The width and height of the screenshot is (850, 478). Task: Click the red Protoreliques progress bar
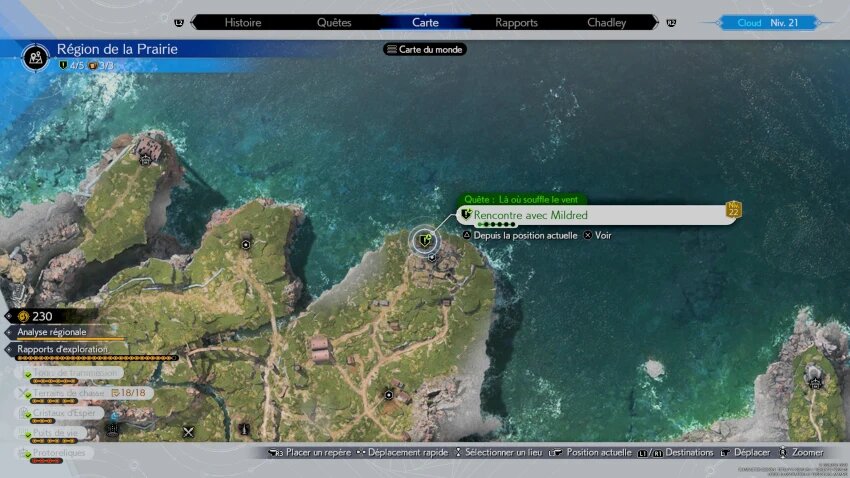click(x=46, y=461)
